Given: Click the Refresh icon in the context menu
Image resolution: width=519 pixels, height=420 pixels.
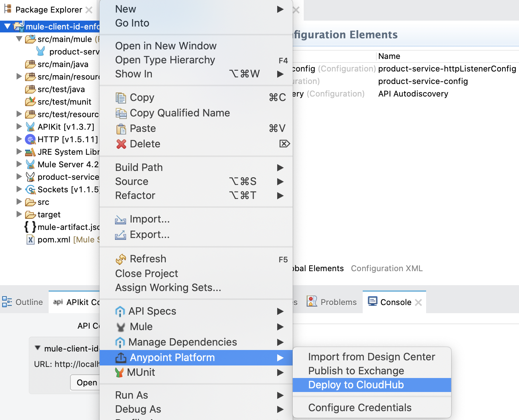Looking at the screenshot, I should (x=121, y=259).
